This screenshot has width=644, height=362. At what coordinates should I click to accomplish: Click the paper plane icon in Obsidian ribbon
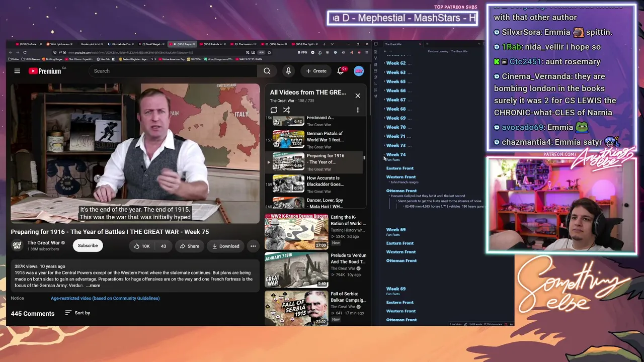point(375,96)
